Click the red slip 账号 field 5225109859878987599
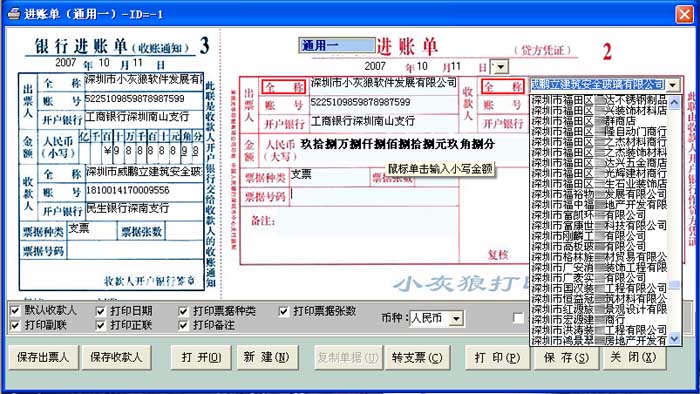 (x=384, y=103)
